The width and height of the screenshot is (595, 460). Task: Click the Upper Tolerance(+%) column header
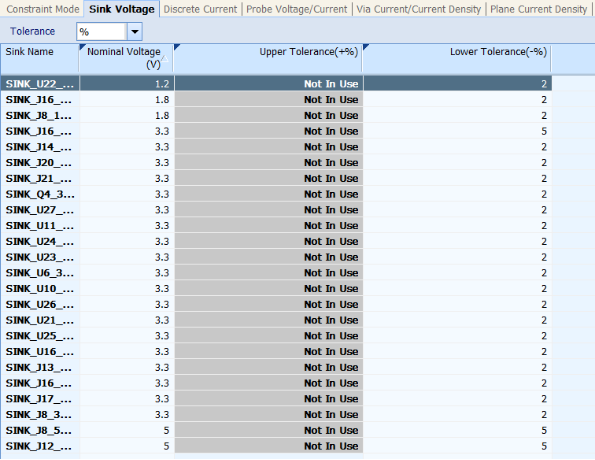[x=268, y=58]
